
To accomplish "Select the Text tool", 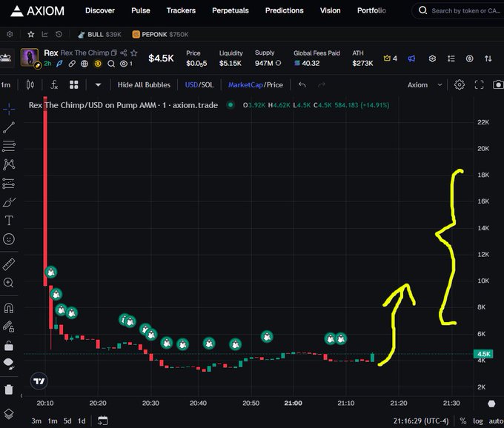I will pos(9,221).
